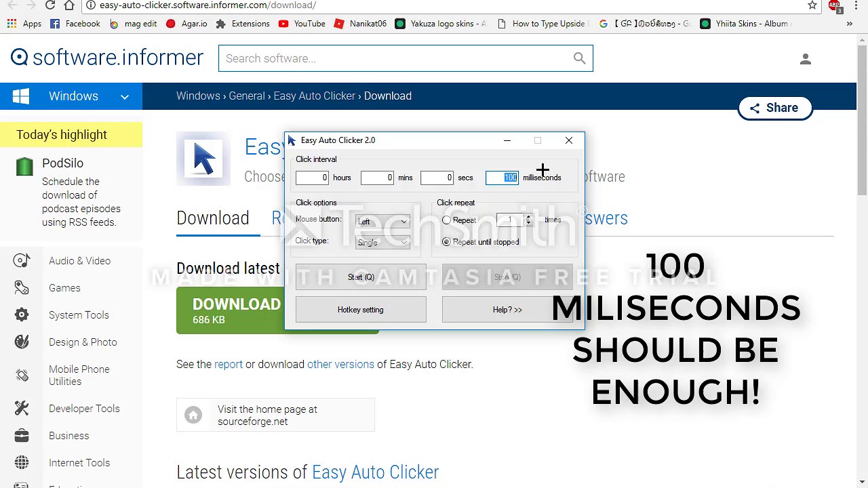Open the Agar.io bookmark
This screenshot has width=868, height=488.
point(186,24)
